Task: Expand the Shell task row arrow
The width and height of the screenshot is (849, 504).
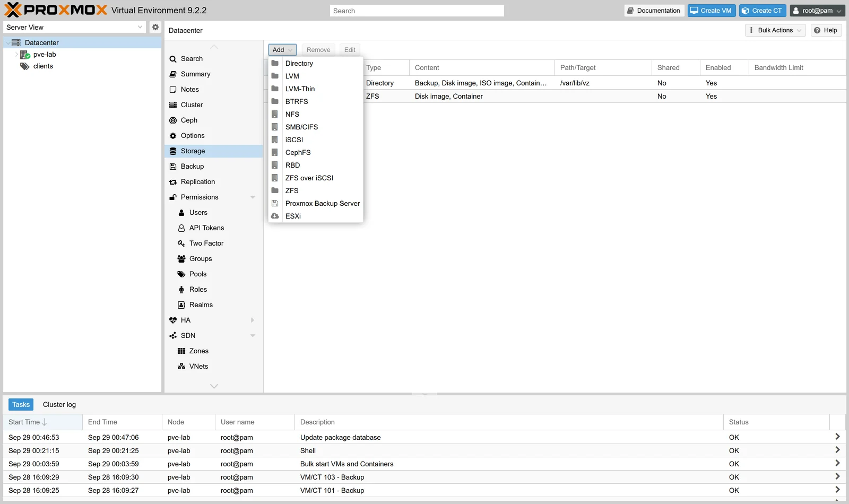Action: click(837, 450)
